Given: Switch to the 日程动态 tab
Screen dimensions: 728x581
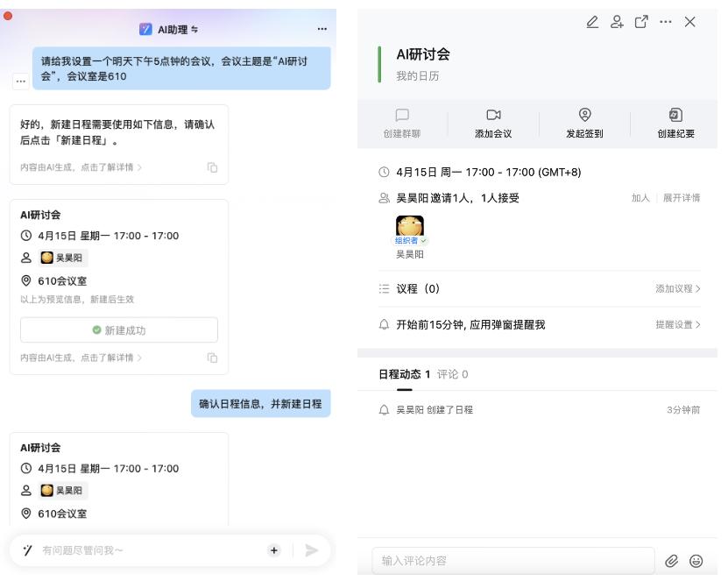Looking at the screenshot, I should pos(405,374).
